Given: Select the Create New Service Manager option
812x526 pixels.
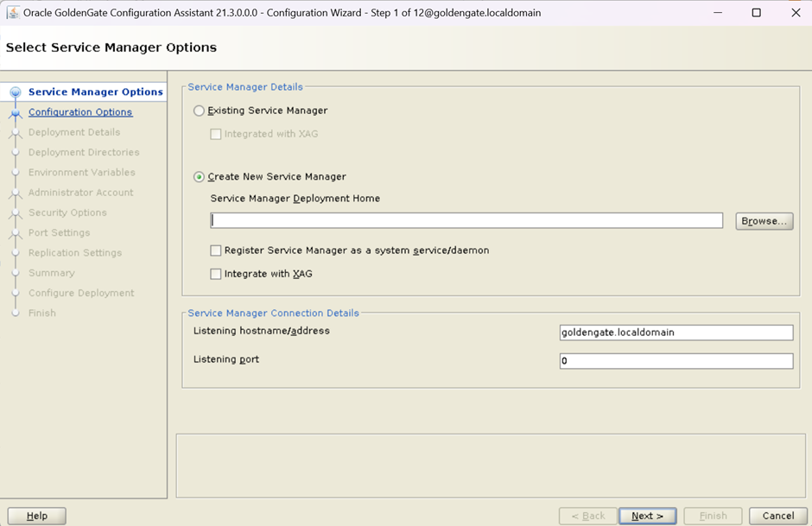Looking at the screenshot, I should click(x=200, y=177).
